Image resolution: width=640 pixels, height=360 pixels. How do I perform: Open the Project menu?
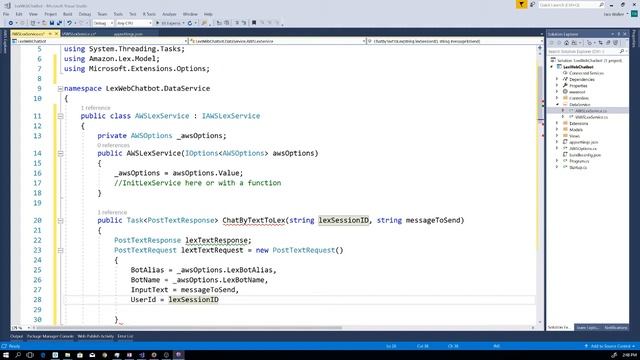[x=51, y=14]
